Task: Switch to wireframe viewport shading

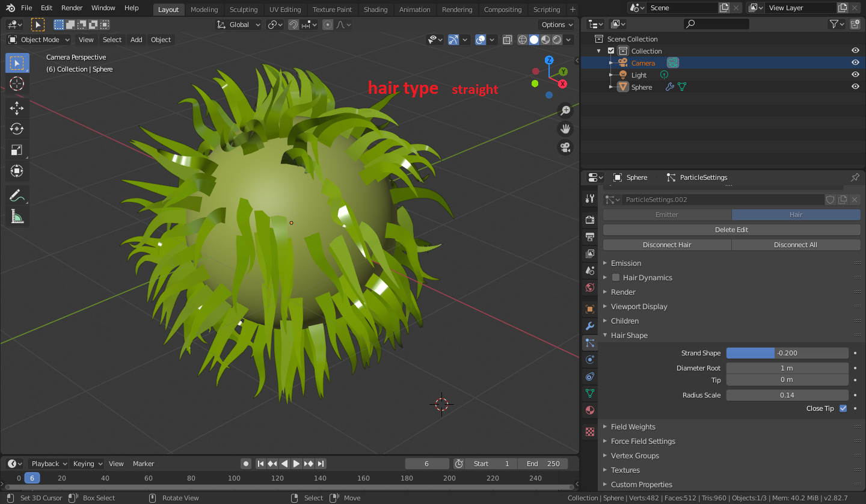Action: (522, 40)
